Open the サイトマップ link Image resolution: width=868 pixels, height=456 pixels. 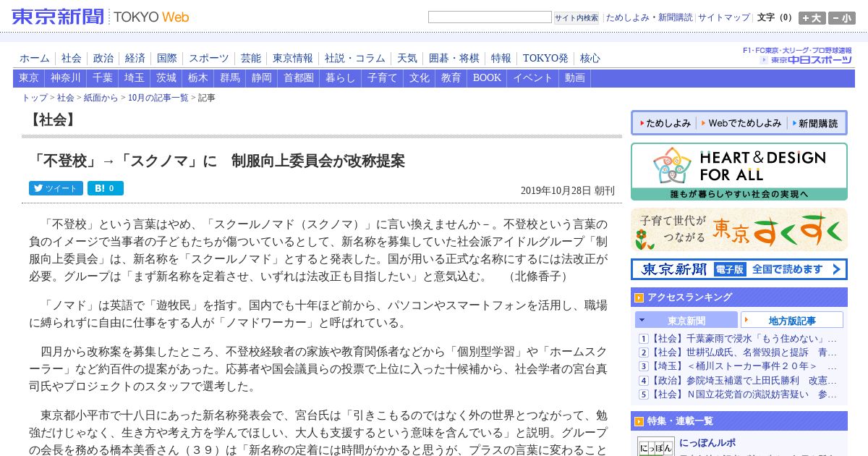(x=724, y=17)
